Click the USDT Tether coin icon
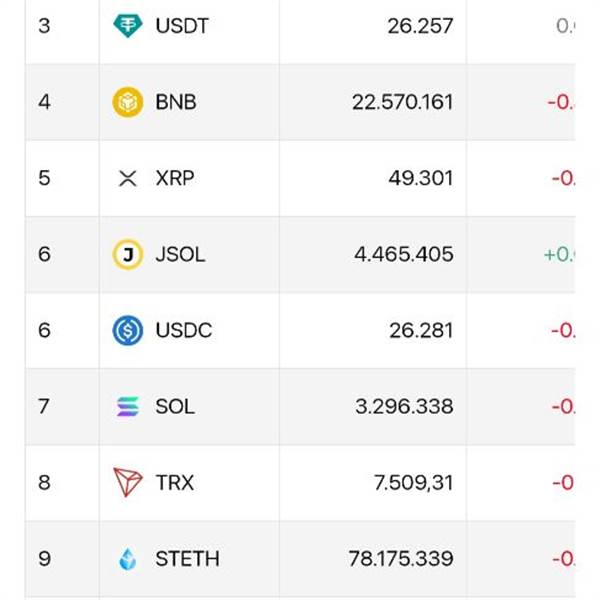Screen dimensions: 600x600 click(127, 26)
